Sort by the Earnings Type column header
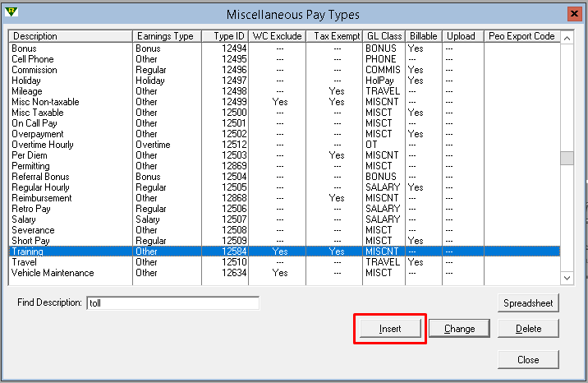Viewport: 588px width, 383px height. tap(165, 36)
